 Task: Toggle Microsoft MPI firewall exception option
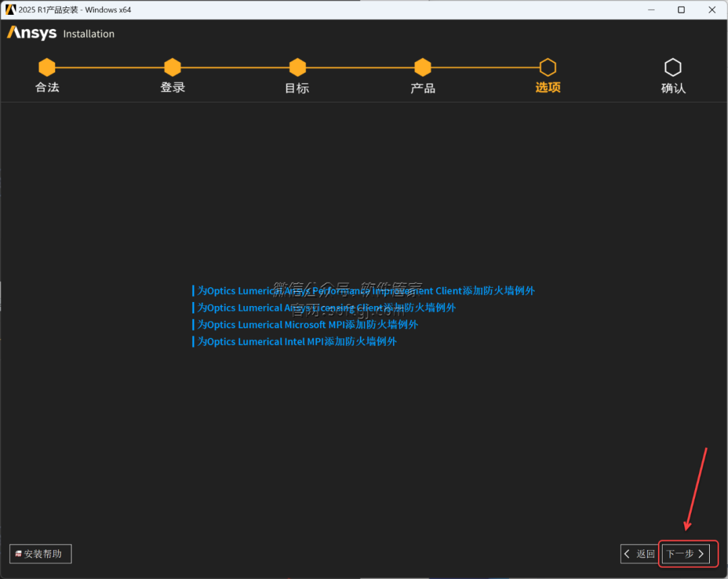coord(305,325)
